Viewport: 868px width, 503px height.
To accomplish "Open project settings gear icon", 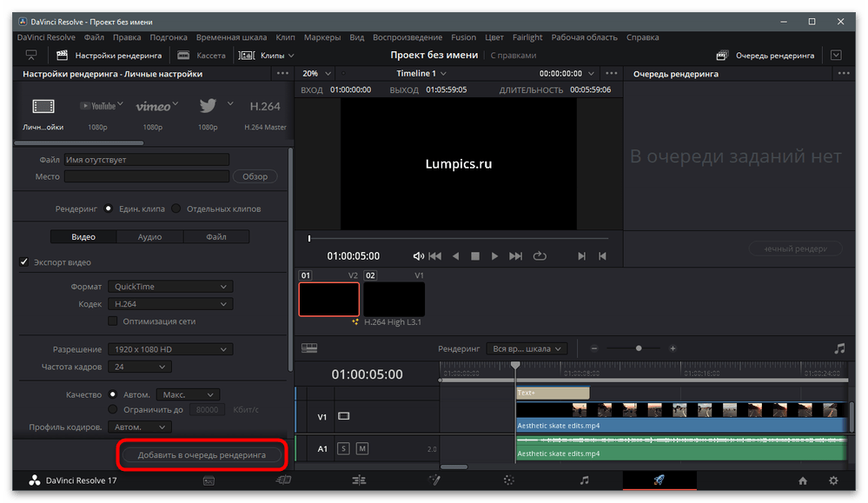I will [833, 480].
